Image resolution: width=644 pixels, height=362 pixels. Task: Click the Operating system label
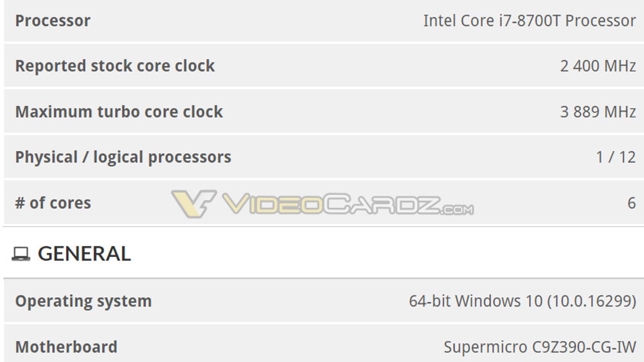click(x=83, y=301)
